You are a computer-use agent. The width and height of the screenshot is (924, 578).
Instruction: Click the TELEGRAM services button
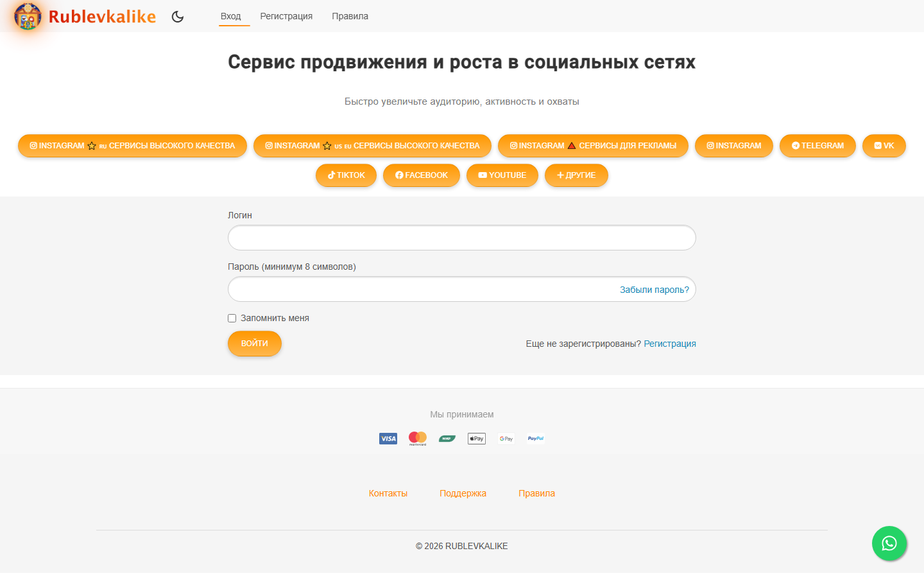817,145
